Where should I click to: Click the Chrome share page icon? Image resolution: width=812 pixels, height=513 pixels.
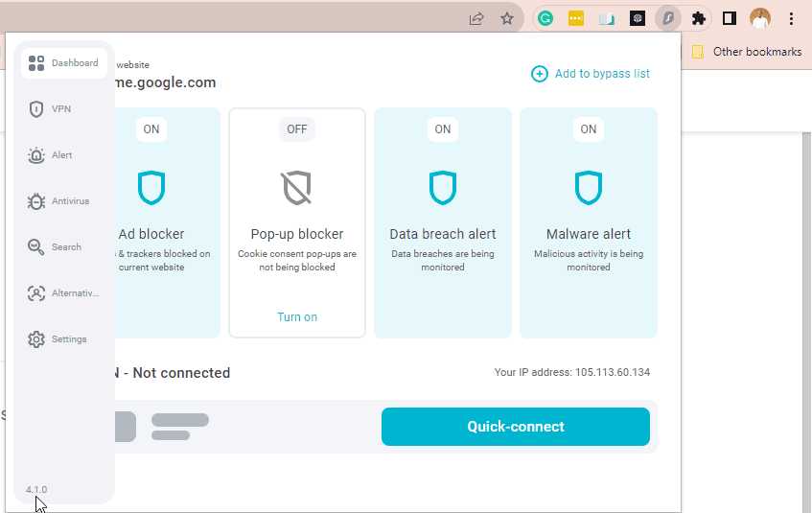[476, 19]
